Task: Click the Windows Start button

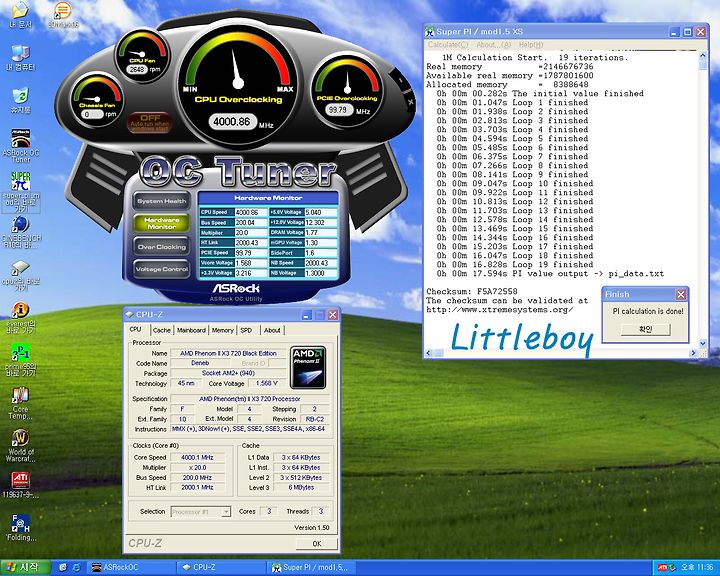Action: [25, 567]
